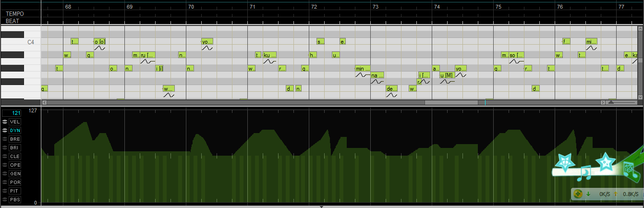Select the BRI parameter button
The height and width of the screenshot is (208, 644).
point(15,148)
